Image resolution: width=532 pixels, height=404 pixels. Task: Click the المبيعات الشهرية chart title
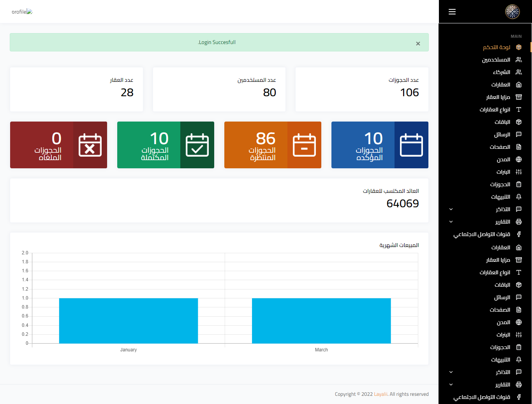[x=399, y=245]
